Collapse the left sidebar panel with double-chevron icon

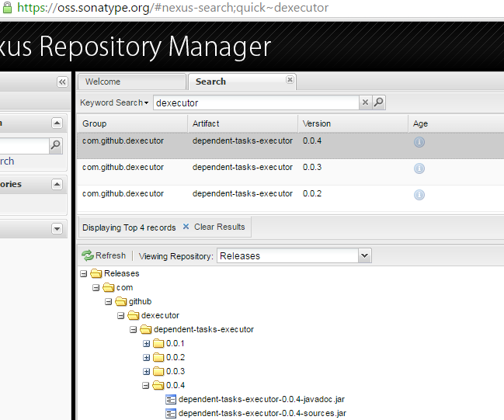click(x=62, y=82)
